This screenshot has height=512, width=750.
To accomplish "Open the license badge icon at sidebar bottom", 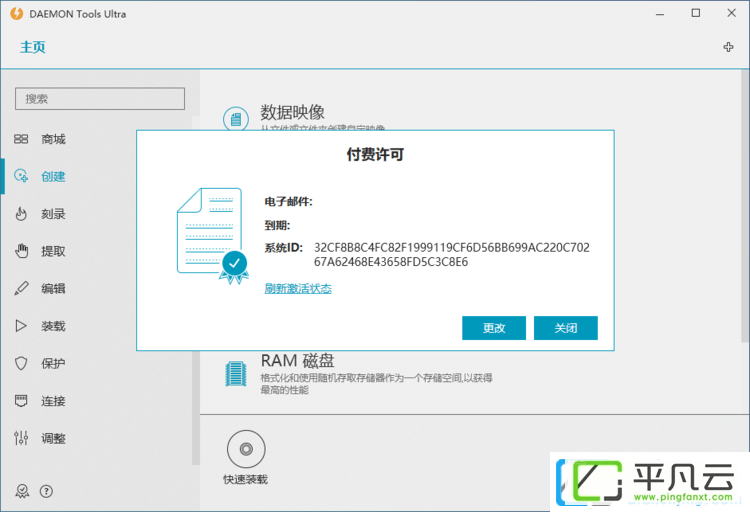I will click(22, 491).
